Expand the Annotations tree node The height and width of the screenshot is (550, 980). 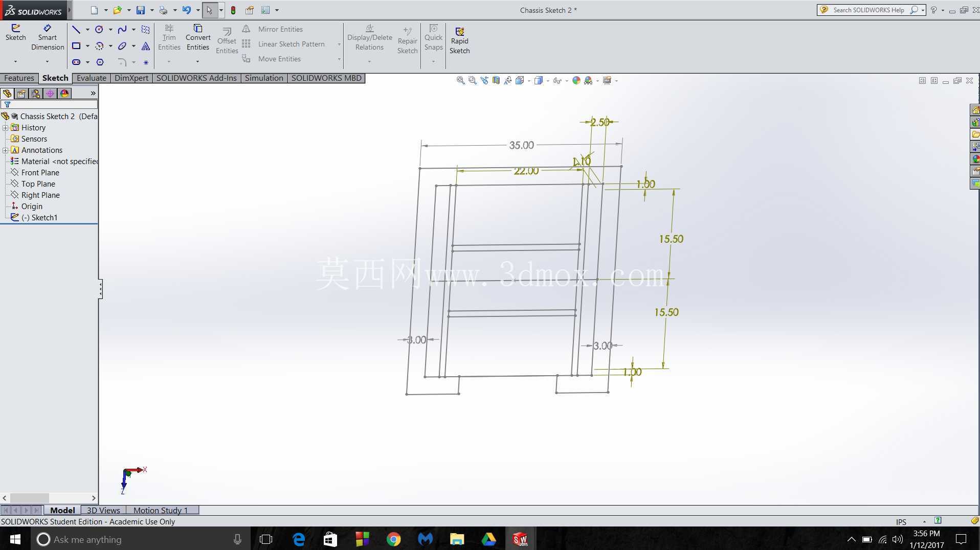tap(6, 150)
